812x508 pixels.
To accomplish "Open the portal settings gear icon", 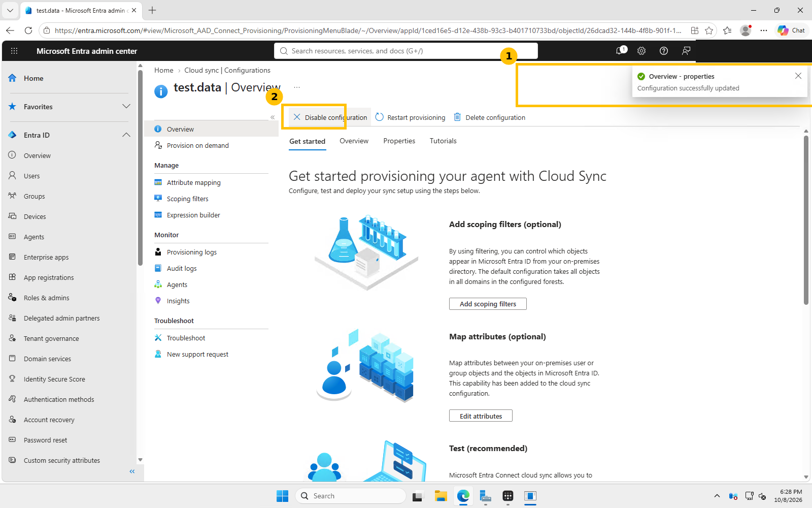I will point(641,51).
